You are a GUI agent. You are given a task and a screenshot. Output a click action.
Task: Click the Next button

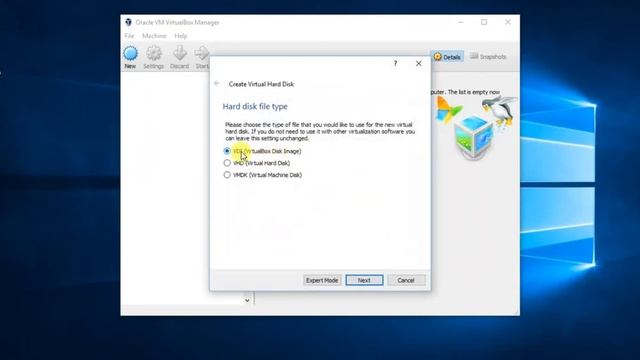point(364,280)
